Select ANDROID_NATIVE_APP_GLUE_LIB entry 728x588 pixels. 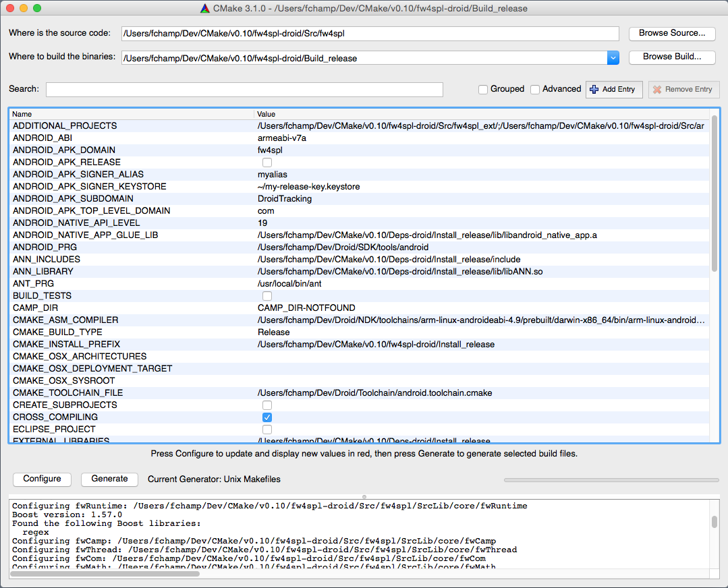[x=86, y=235]
